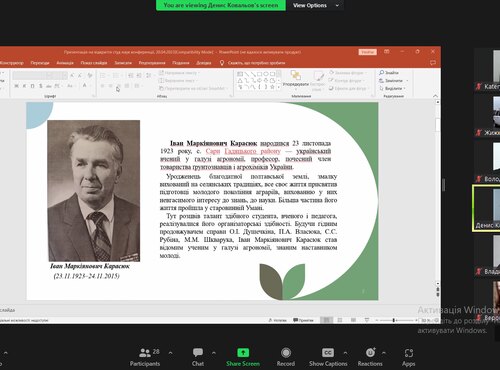This screenshot has width=500, height=370.
Task: Select the triangle shape in the shapes gallery
Action: tap(240, 80)
